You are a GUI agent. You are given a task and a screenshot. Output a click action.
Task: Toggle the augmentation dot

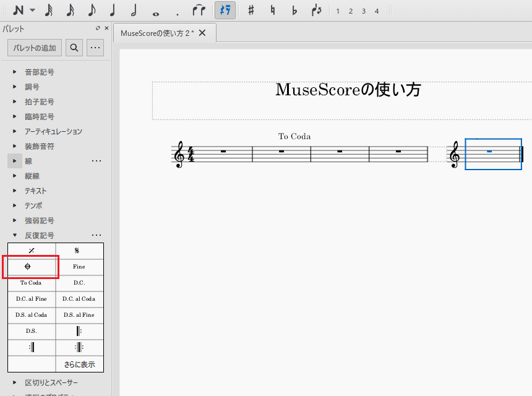click(177, 14)
